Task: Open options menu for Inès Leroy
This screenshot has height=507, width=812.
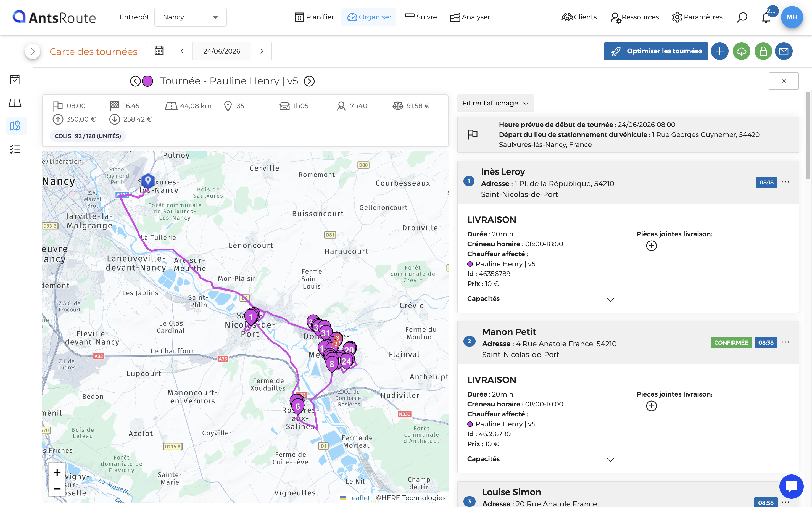Action: (785, 182)
